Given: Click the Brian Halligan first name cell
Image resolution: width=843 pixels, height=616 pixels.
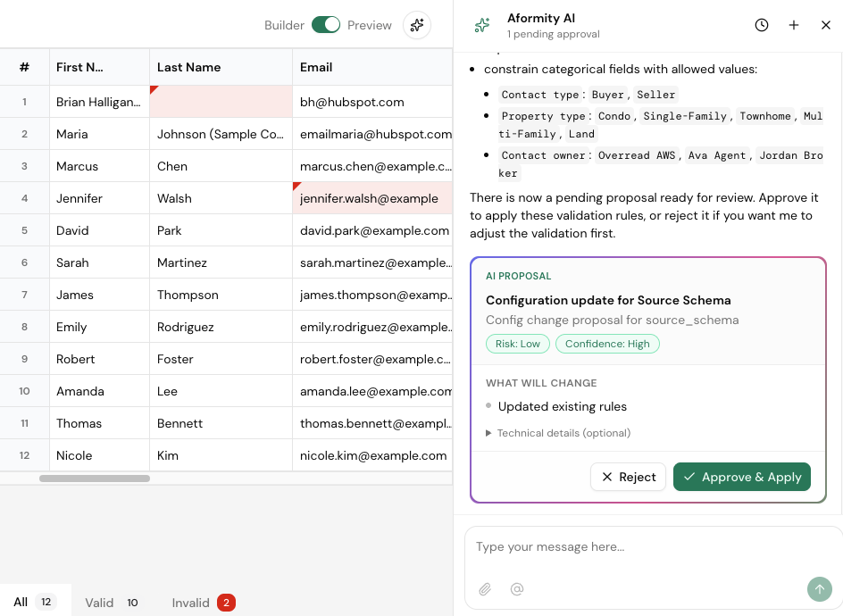Looking at the screenshot, I should coord(99,102).
